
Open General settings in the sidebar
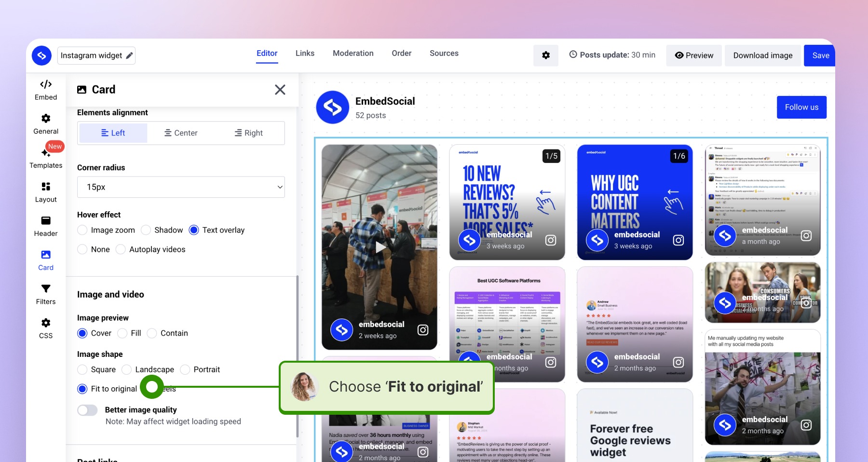(46, 124)
